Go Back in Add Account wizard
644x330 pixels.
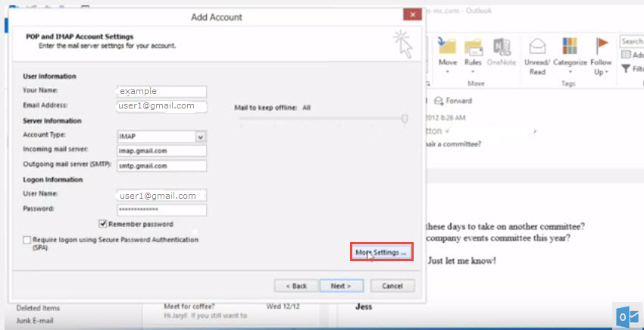296,286
